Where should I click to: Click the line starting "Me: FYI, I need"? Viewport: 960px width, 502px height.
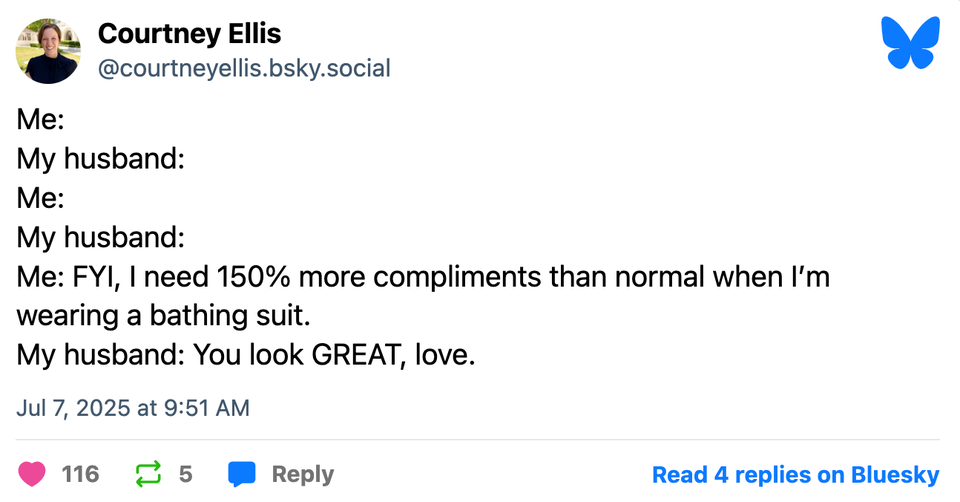click(423, 277)
